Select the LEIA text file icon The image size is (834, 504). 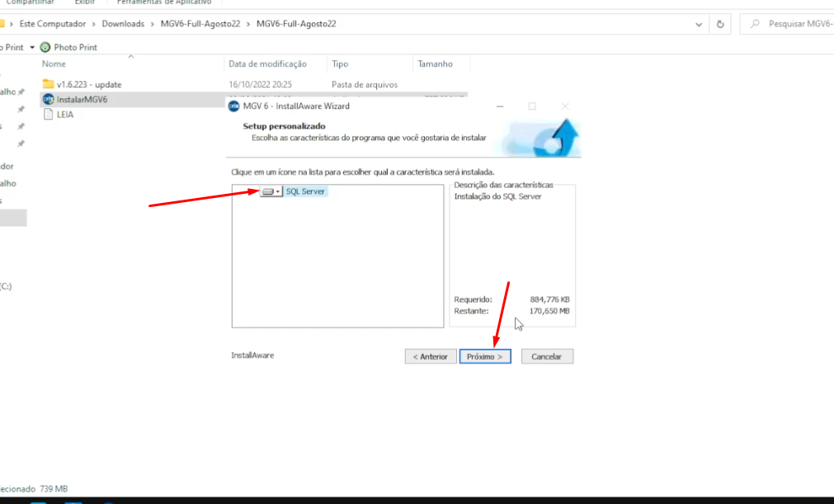tap(48, 115)
